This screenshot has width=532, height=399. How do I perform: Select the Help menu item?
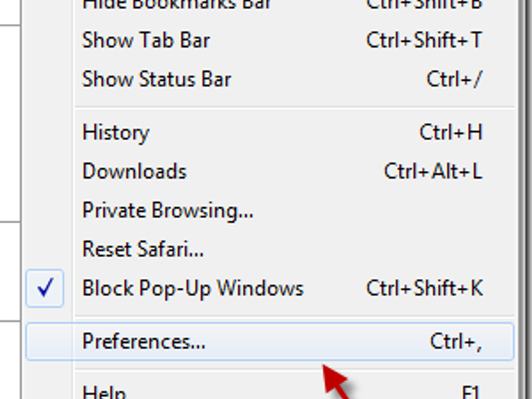(x=104, y=393)
